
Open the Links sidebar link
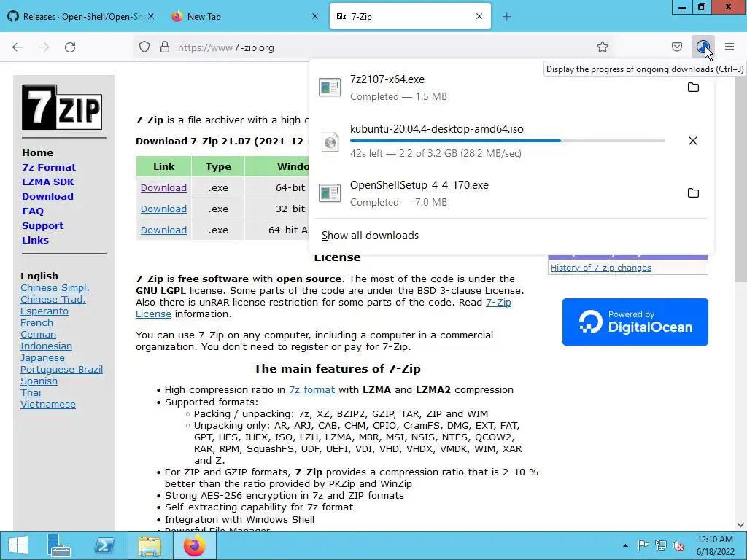coord(35,240)
